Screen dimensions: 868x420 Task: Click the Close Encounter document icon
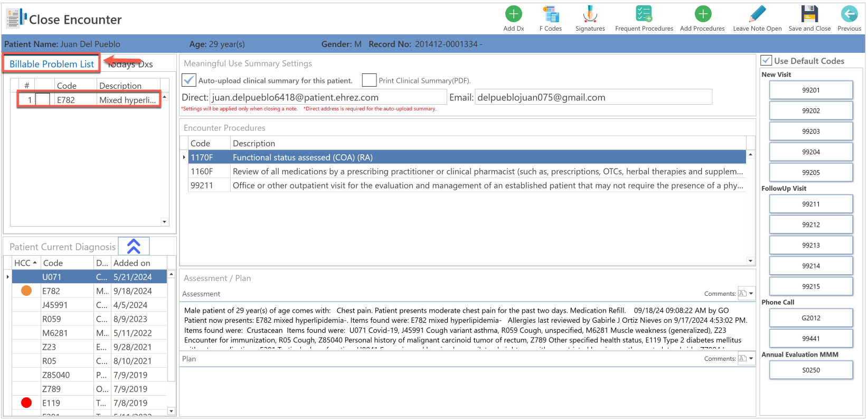16,18
